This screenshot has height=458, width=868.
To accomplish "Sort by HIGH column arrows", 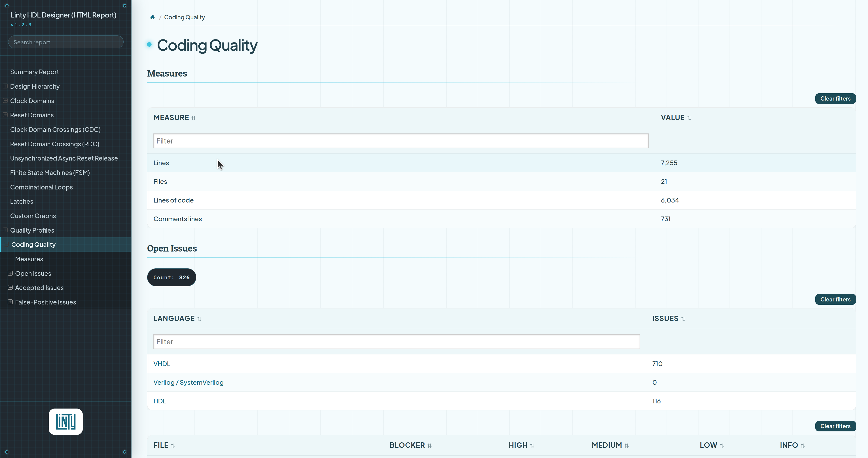I will tap(532, 446).
